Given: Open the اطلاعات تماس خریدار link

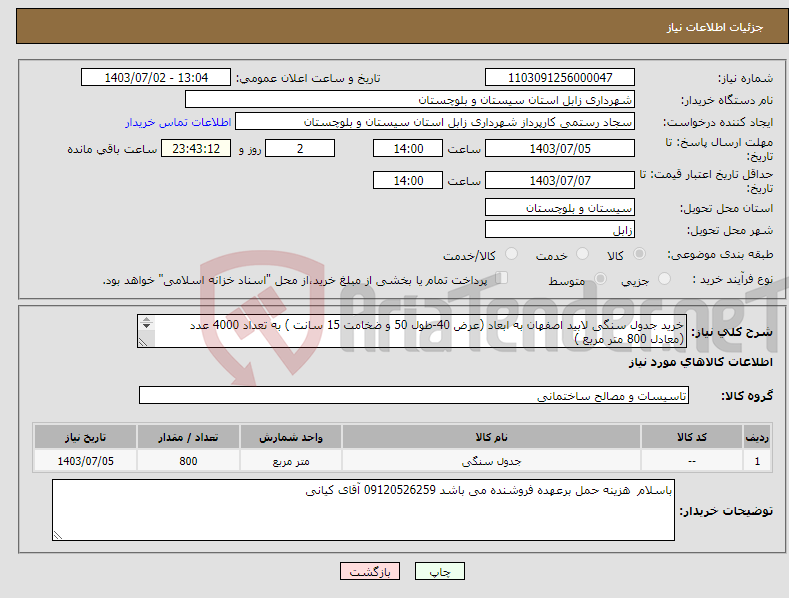Looking at the screenshot, I should 178,122.
